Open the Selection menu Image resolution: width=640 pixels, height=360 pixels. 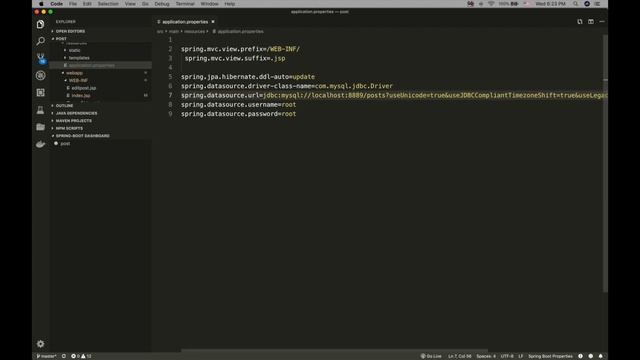108,4
